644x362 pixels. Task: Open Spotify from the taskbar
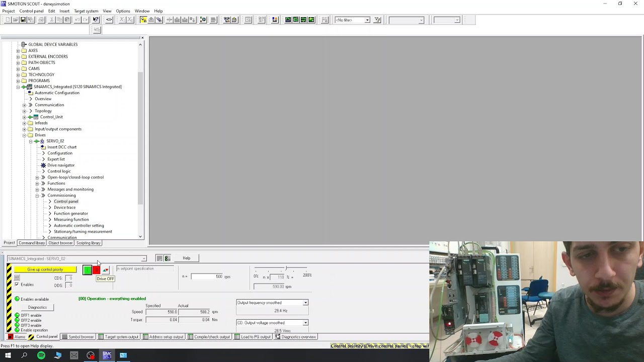(41, 355)
